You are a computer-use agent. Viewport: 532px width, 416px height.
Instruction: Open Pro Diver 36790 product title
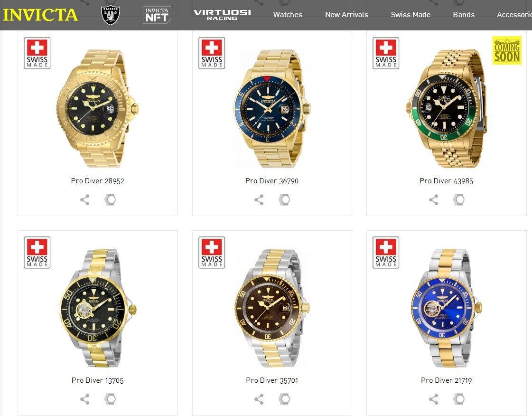tap(272, 181)
